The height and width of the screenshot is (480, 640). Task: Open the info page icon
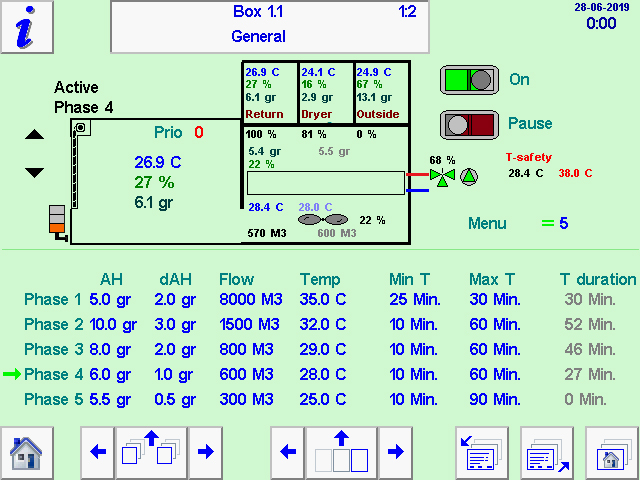click(x=27, y=27)
